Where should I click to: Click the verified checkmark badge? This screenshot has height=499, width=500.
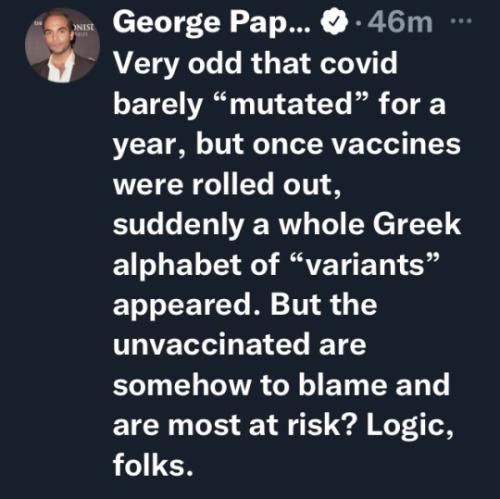coord(334,23)
